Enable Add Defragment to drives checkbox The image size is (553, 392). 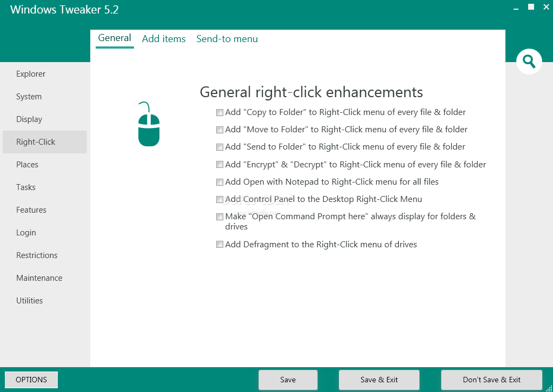pyautogui.click(x=219, y=245)
